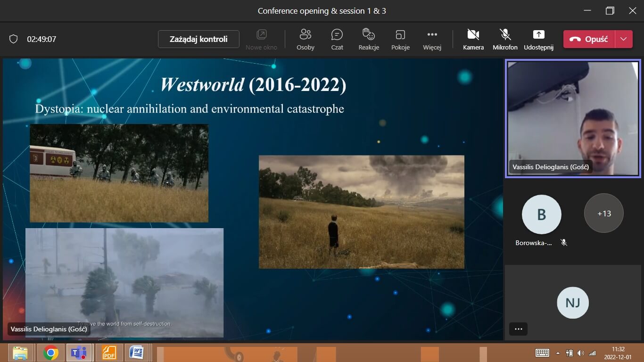Click Udostępnij to share content
This screenshot has height=362, width=644.
point(538,40)
